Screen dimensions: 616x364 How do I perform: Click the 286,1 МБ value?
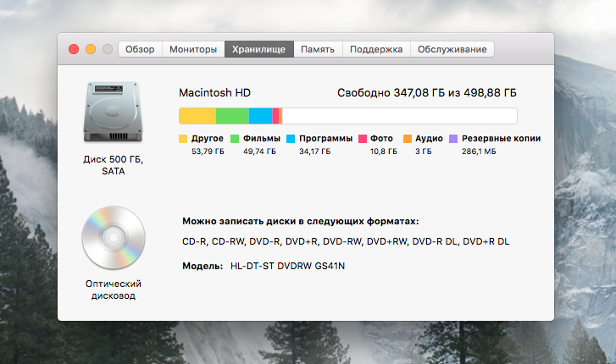point(479,152)
